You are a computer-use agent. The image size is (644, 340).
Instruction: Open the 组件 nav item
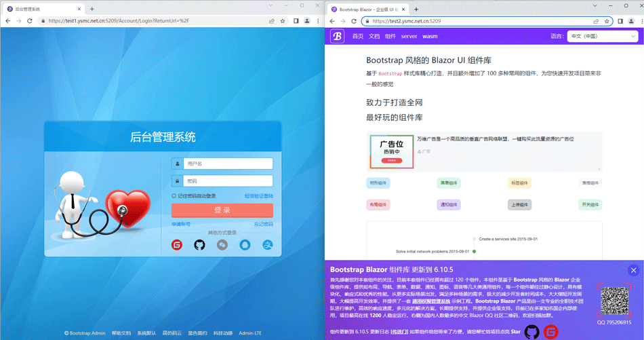pos(390,36)
